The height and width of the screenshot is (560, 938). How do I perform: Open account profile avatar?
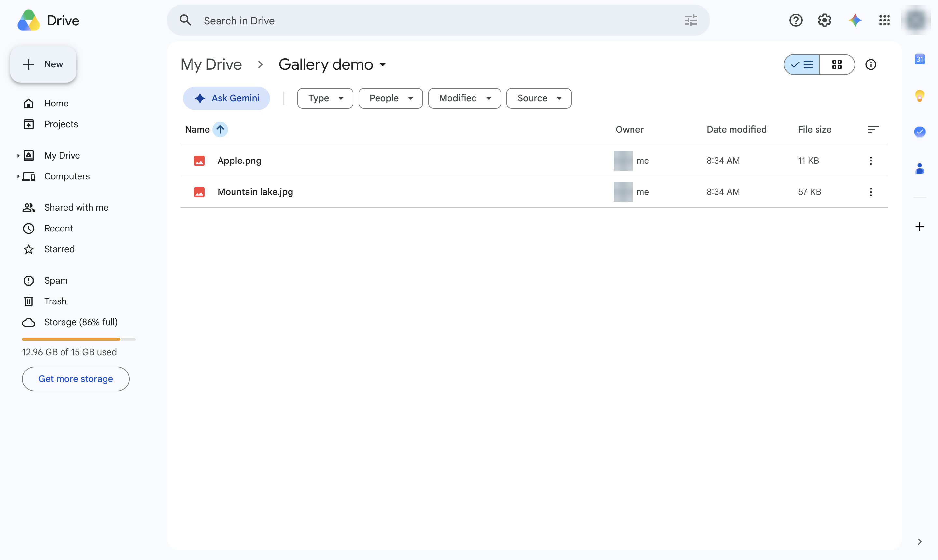pos(915,20)
